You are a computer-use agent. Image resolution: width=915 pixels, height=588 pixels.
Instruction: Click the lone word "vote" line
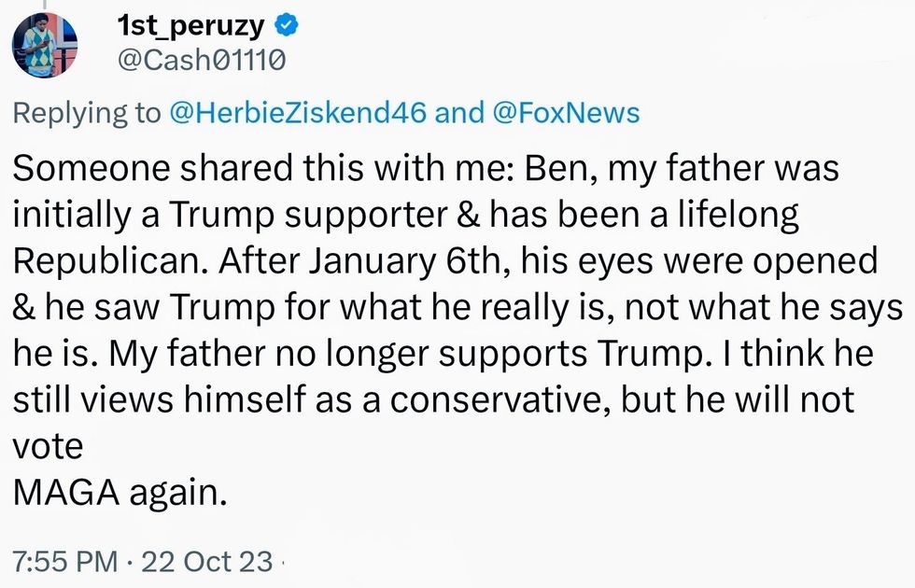tap(48, 447)
